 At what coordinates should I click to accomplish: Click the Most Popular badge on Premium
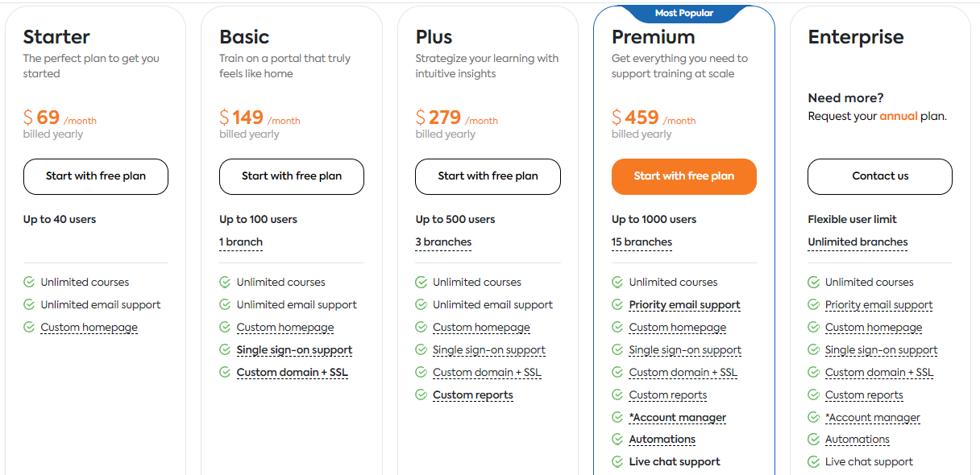pos(683,13)
